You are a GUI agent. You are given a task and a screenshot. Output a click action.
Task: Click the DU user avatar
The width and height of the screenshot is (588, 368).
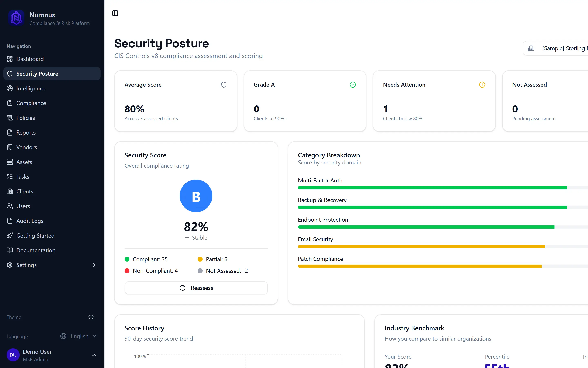(x=13, y=355)
